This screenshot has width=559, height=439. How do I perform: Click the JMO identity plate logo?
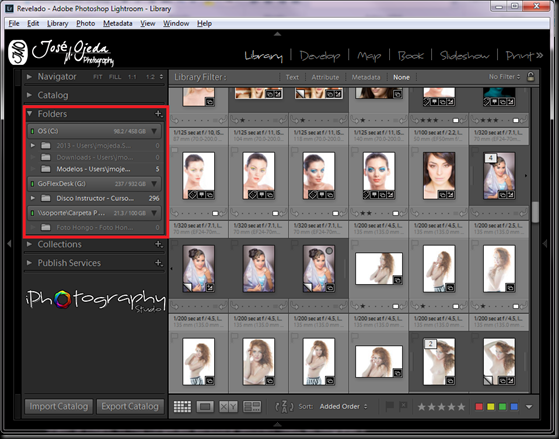[x=18, y=52]
